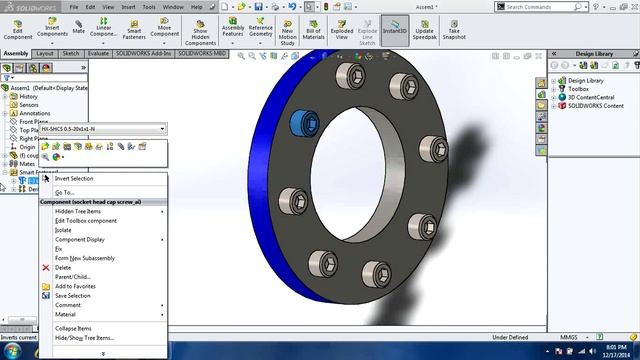The image size is (640, 360).
Task: Open SOLIDWORKS Add-Ins tab
Action: tap(143, 54)
